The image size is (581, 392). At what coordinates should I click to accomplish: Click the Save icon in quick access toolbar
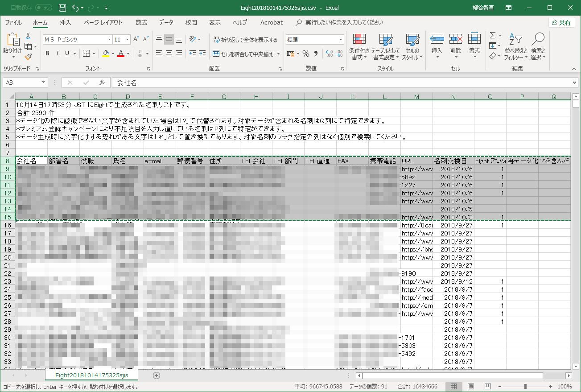click(62, 8)
